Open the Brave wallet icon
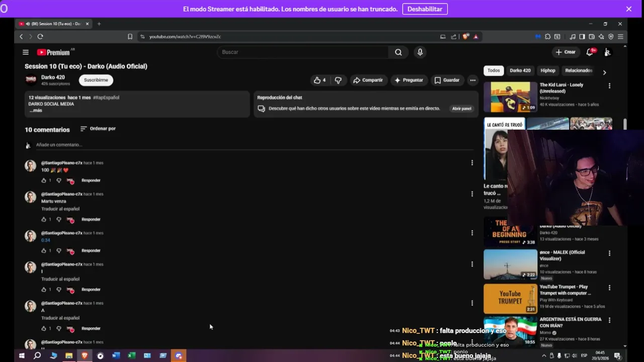The width and height of the screenshot is (644, 362). (592, 37)
